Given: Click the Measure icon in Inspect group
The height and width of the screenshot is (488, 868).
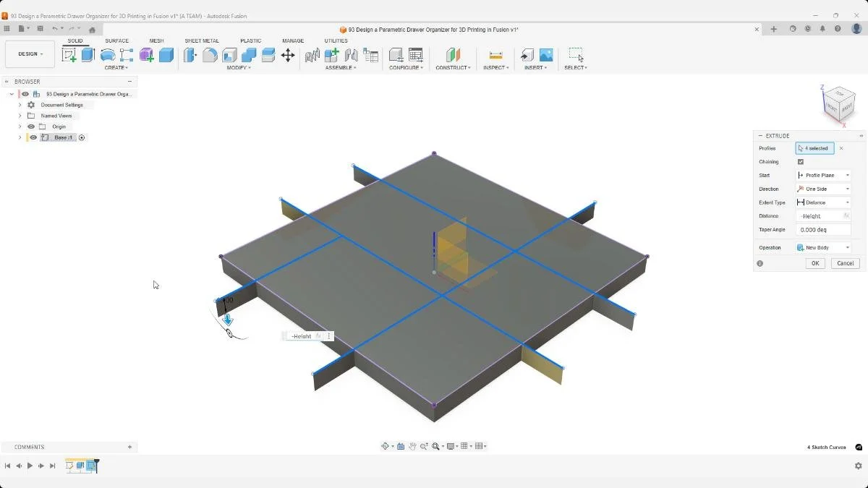Looking at the screenshot, I should coord(495,54).
